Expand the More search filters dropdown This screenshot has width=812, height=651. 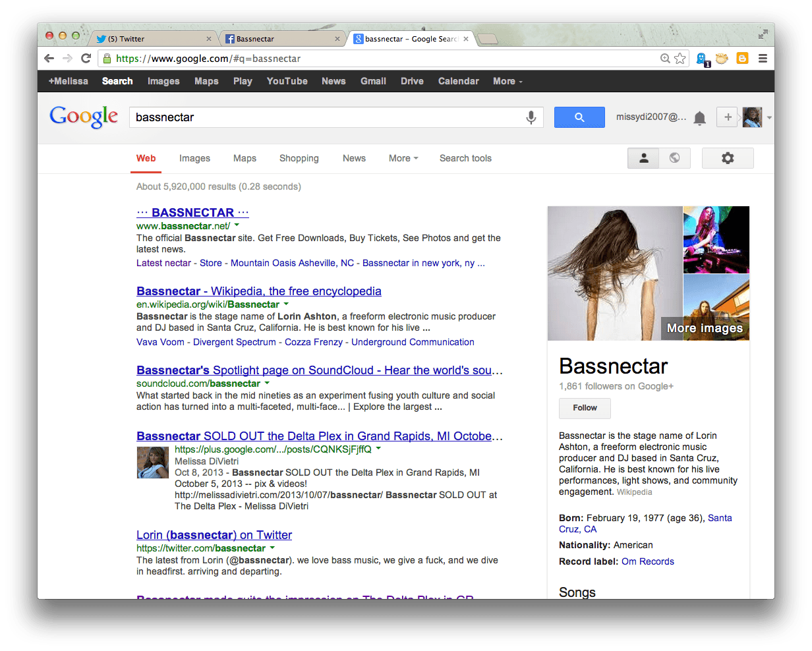coord(403,158)
